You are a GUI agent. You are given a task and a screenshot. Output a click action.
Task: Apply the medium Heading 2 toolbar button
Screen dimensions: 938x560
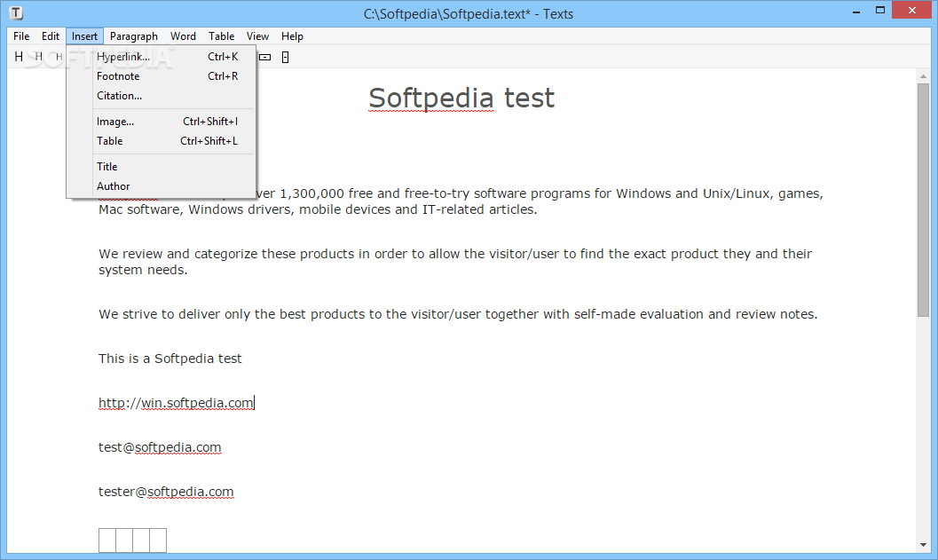click(39, 56)
